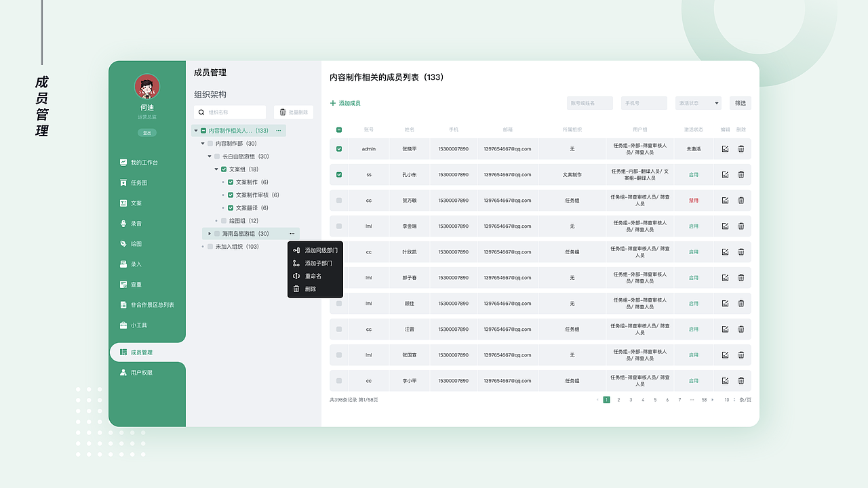The image size is (868, 488).
Task: Click the 未激活 status in admin row
Action: [x=694, y=149]
